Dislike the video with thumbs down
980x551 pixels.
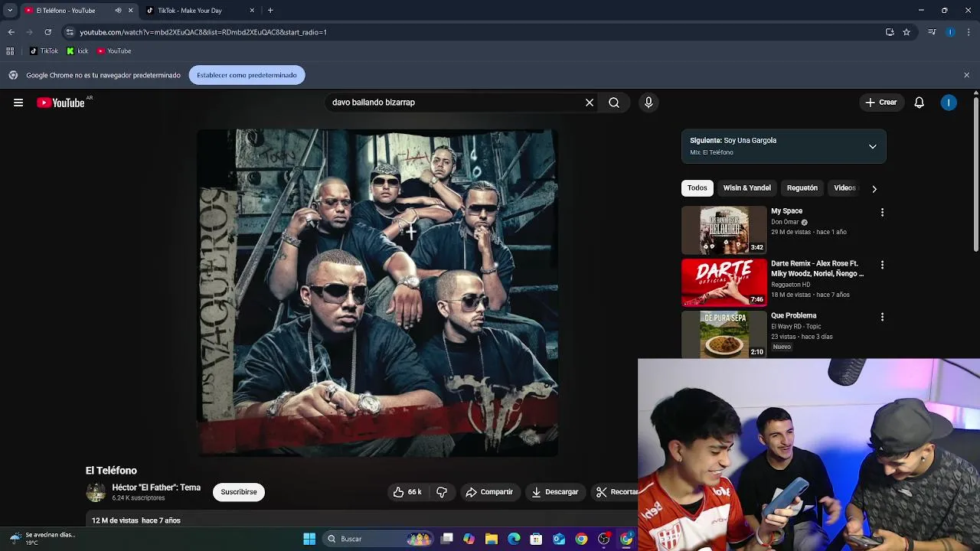point(442,492)
